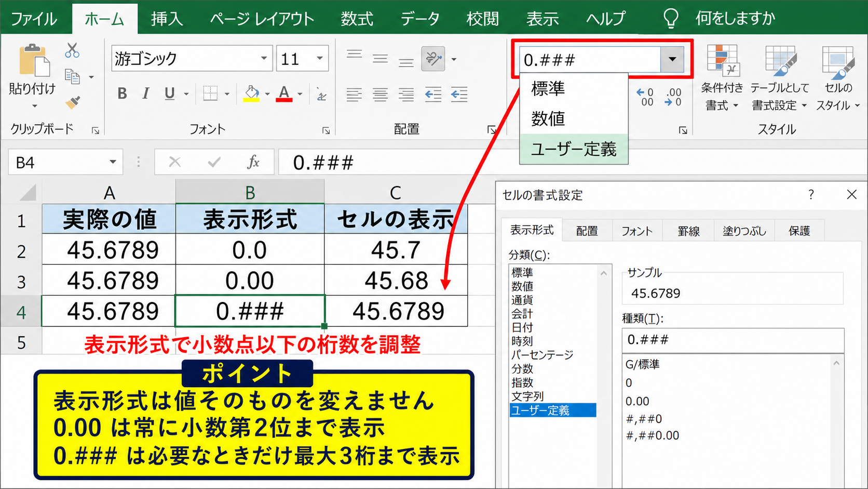Select cell C4 showing 45.6789
The width and height of the screenshot is (868, 489).
397,311
